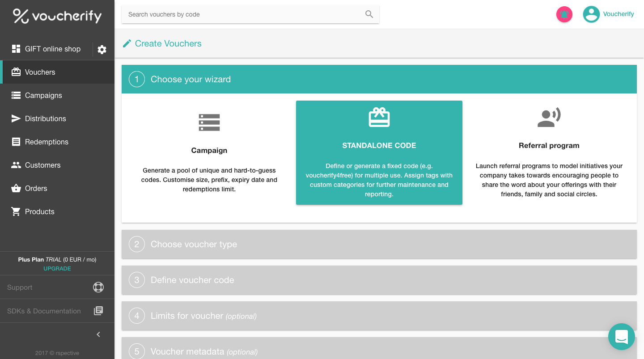Collapse step 1 Choose your wizard header
644x359 pixels.
coord(379,79)
